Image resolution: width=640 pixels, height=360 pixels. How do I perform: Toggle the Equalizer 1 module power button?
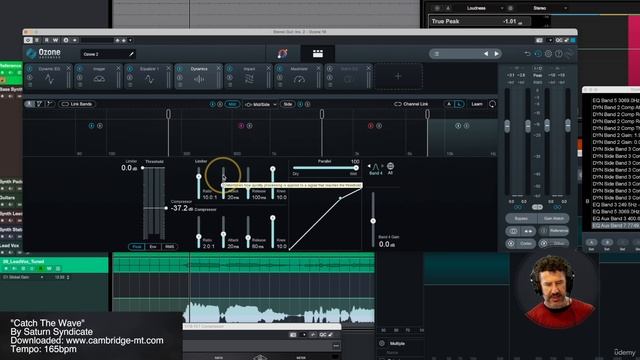pyautogui.click(x=130, y=69)
